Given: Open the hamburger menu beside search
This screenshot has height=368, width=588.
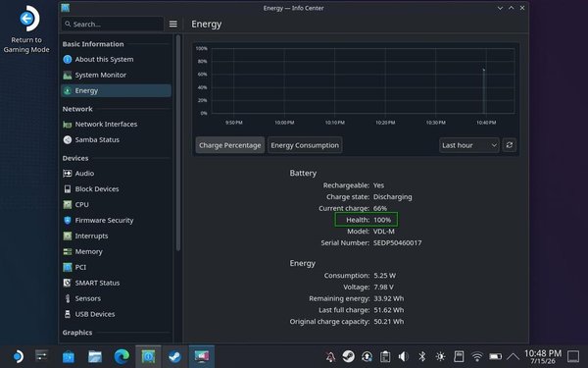Looking at the screenshot, I should tap(172, 24).
